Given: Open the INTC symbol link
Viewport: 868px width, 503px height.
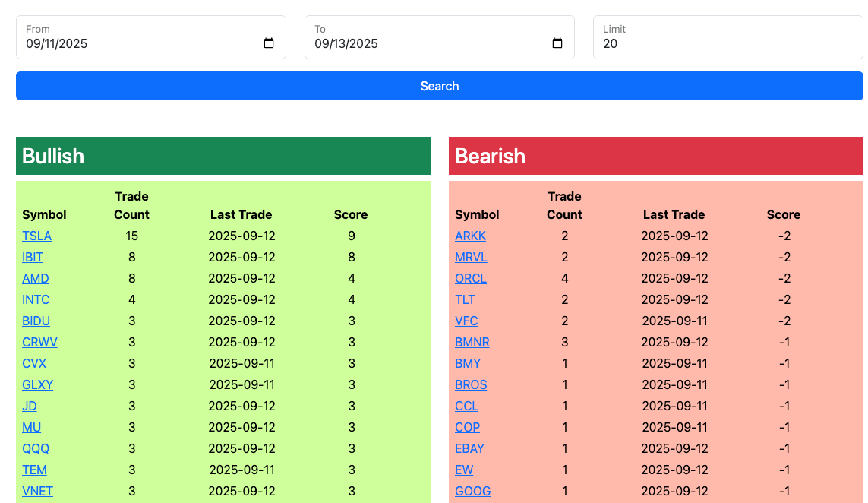Looking at the screenshot, I should (x=36, y=299).
